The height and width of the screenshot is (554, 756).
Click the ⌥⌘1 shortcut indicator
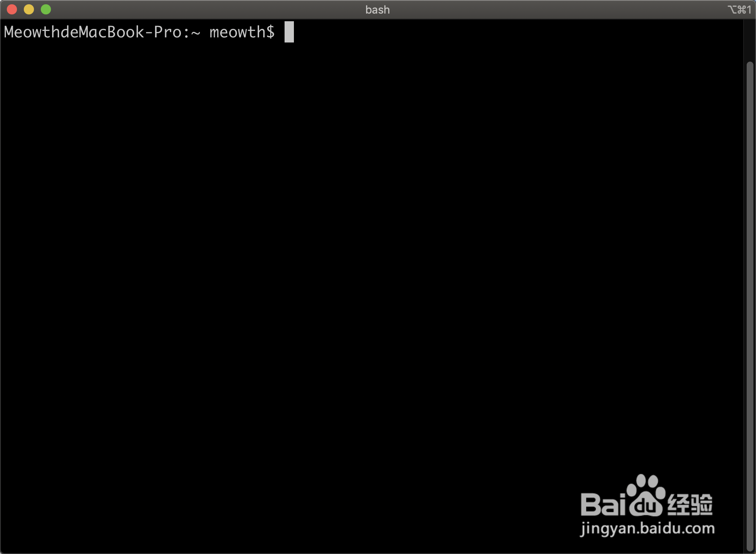[739, 9]
